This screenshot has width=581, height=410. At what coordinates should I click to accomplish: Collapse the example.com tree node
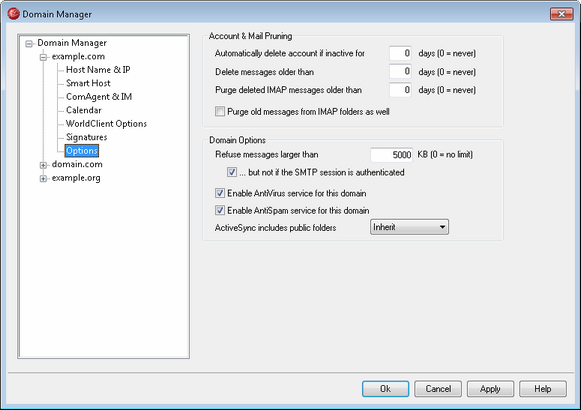click(43, 57)
